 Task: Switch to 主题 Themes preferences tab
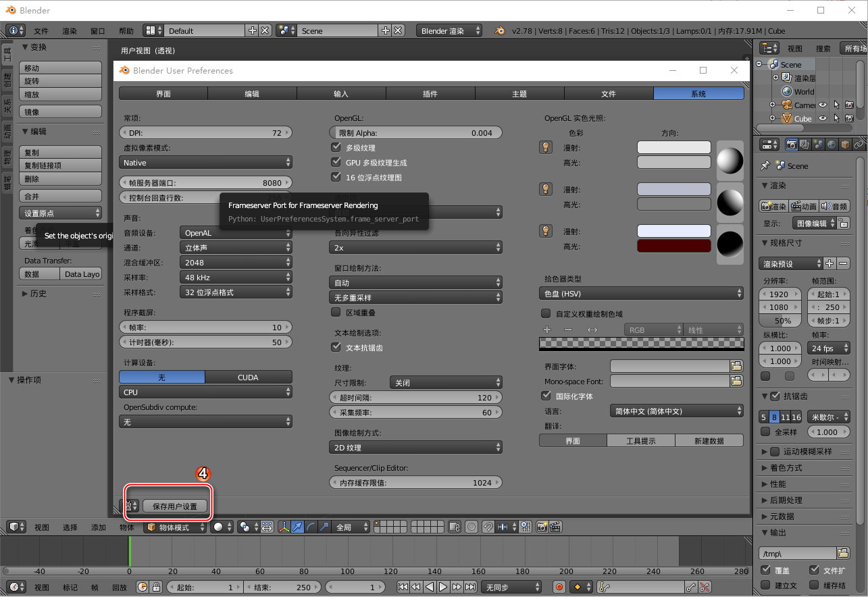tap(519, 94)
